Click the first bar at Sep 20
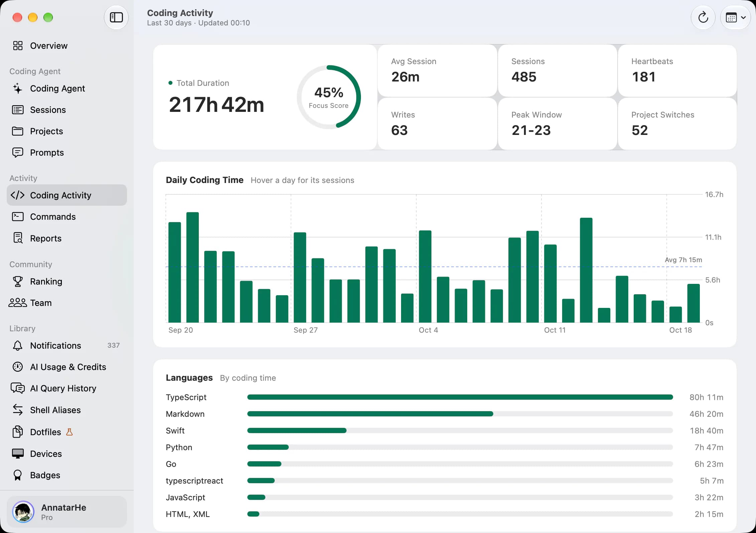This screenshot has height=533, width=756. point(174,272)
